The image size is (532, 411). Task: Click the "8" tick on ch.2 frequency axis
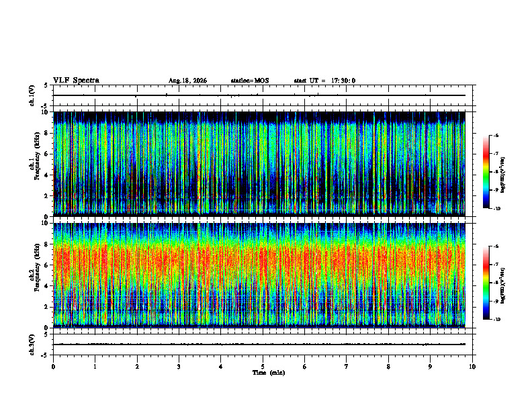pos(47,244)
